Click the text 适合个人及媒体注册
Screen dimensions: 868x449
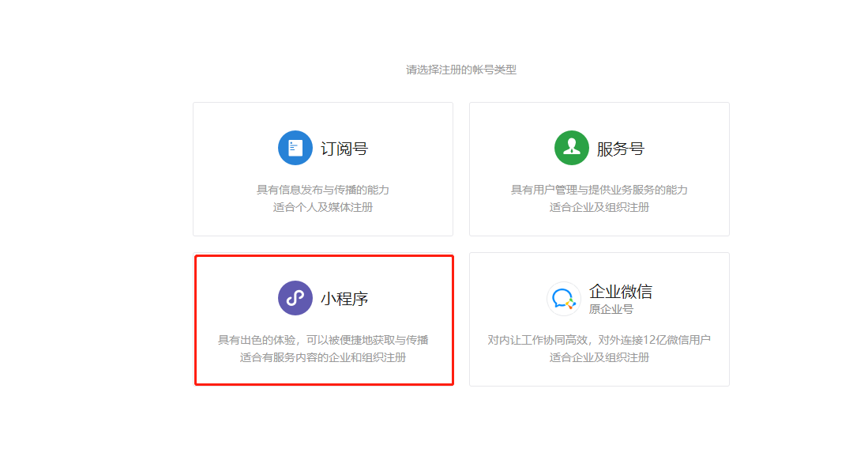pyautogui.click(x=322, y=207)
